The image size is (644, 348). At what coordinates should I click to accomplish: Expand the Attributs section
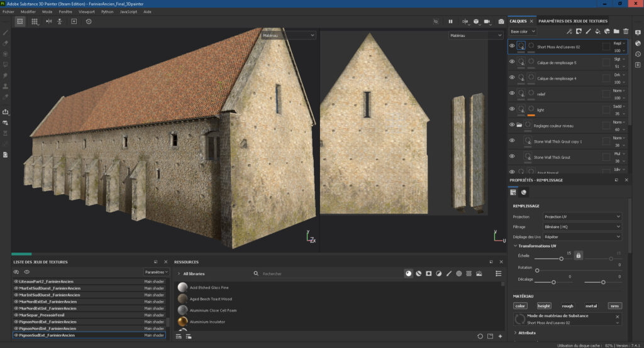pos(516,333)
